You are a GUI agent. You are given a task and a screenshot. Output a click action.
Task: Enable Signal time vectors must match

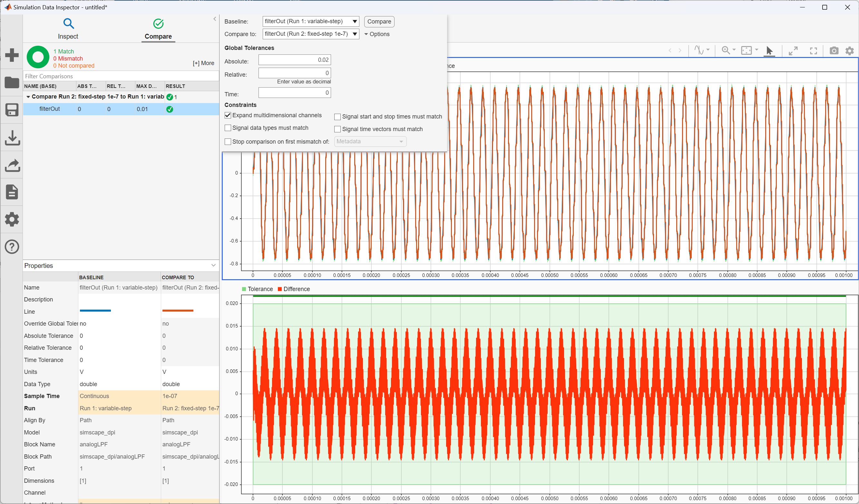click(337, 129)
